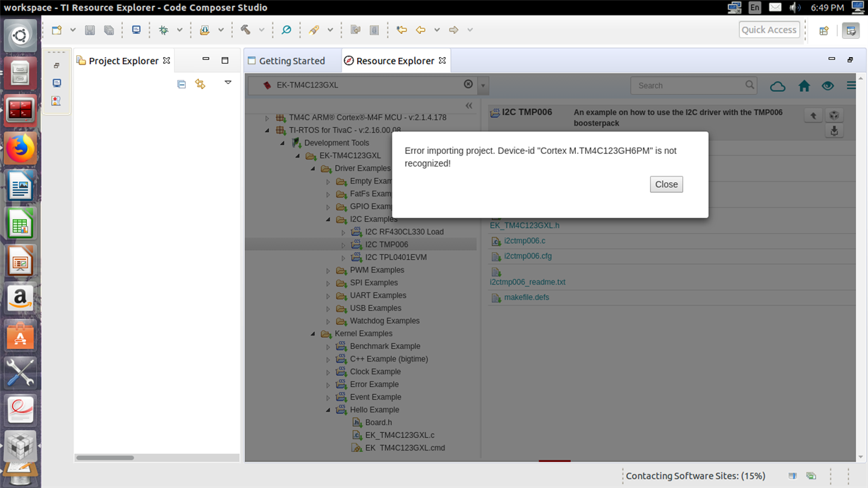Collapse the Hello Example node
The image size is (868, 488).
[328, 410]
